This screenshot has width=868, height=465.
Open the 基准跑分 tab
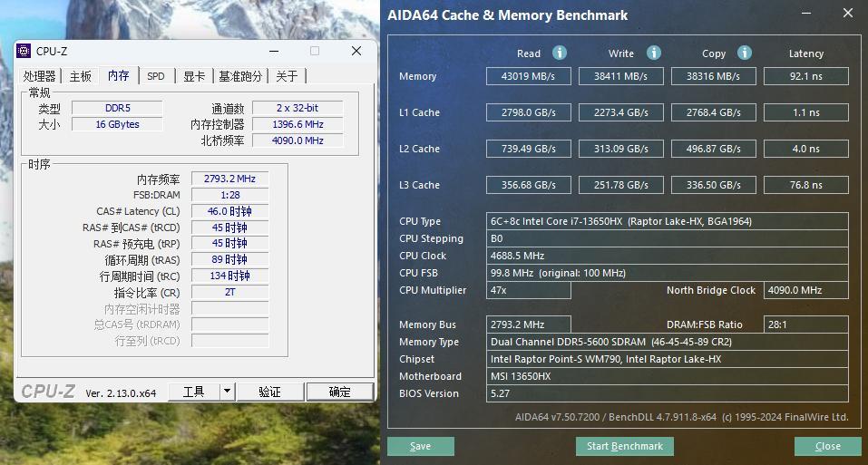point(240,76)
